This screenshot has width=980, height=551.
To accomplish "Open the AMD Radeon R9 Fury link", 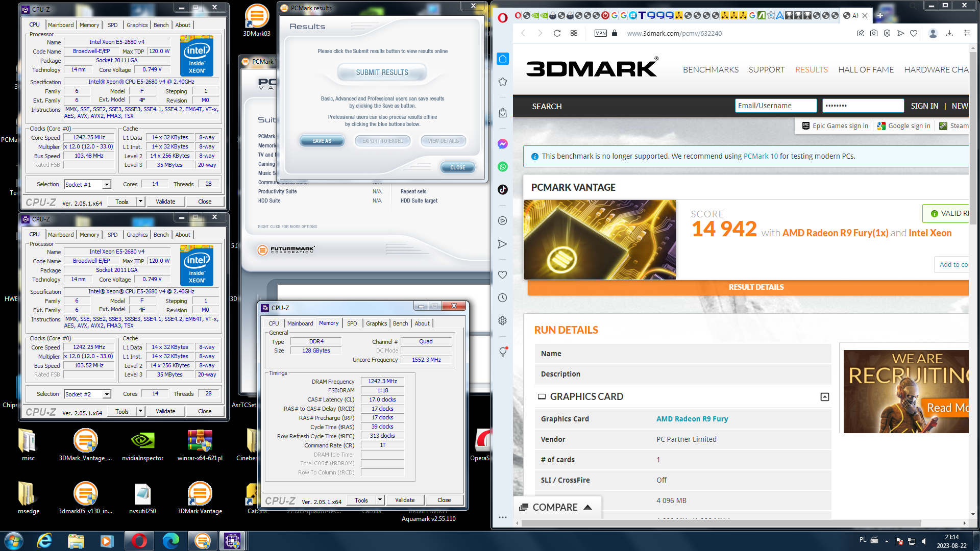I will 692,419.
